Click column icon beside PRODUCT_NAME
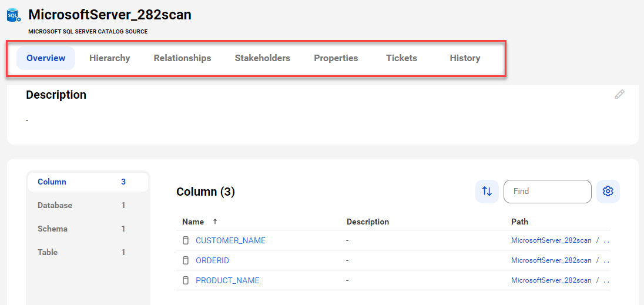The image size is (644, 305). 186,280
